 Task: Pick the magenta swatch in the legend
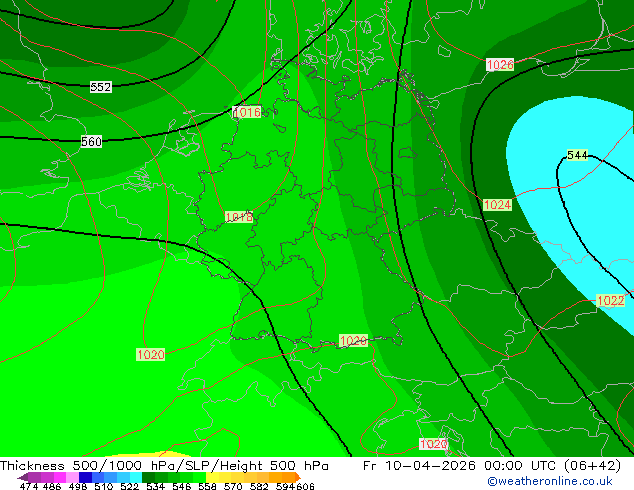coord(60,477)
